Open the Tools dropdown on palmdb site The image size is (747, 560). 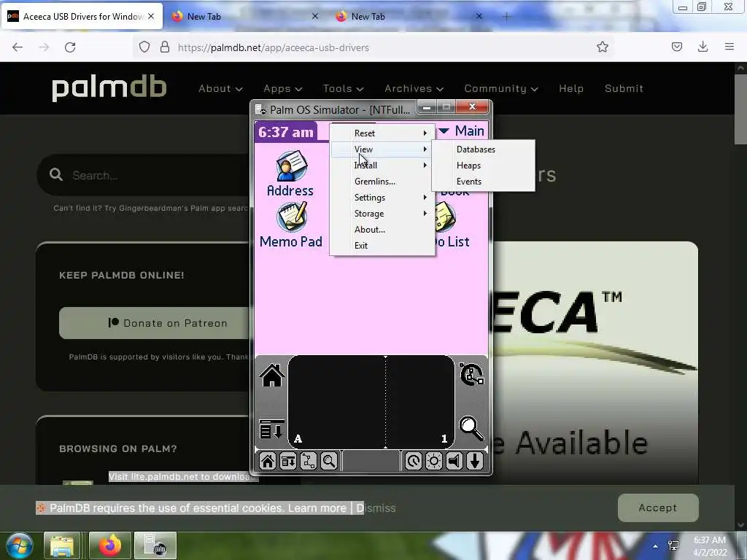click(344, 88)
